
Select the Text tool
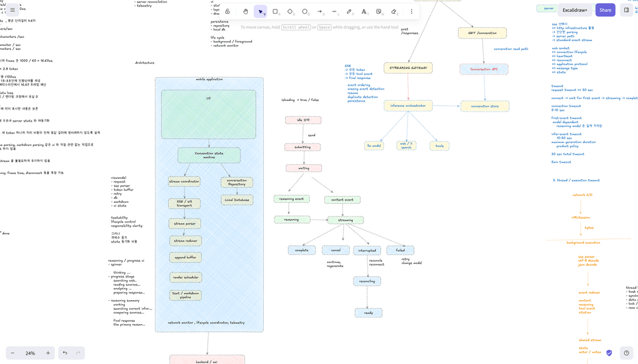(x=364, y=11)
